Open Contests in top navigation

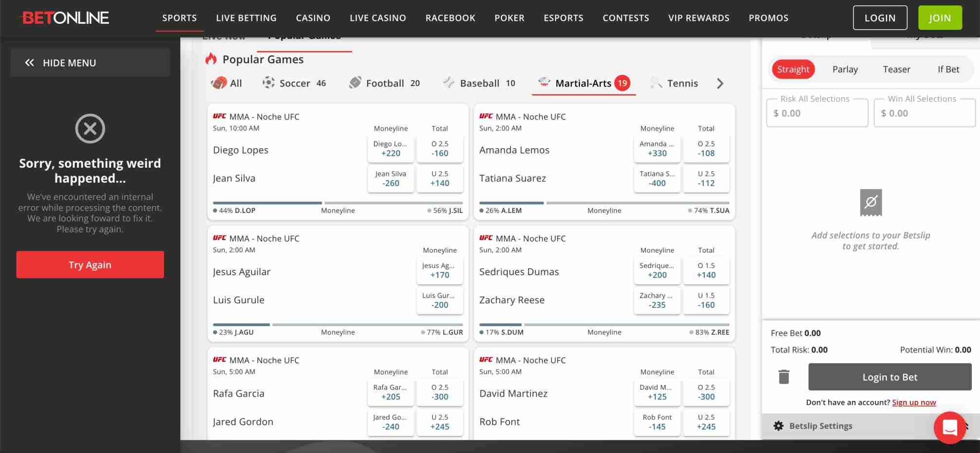[625, 18]
